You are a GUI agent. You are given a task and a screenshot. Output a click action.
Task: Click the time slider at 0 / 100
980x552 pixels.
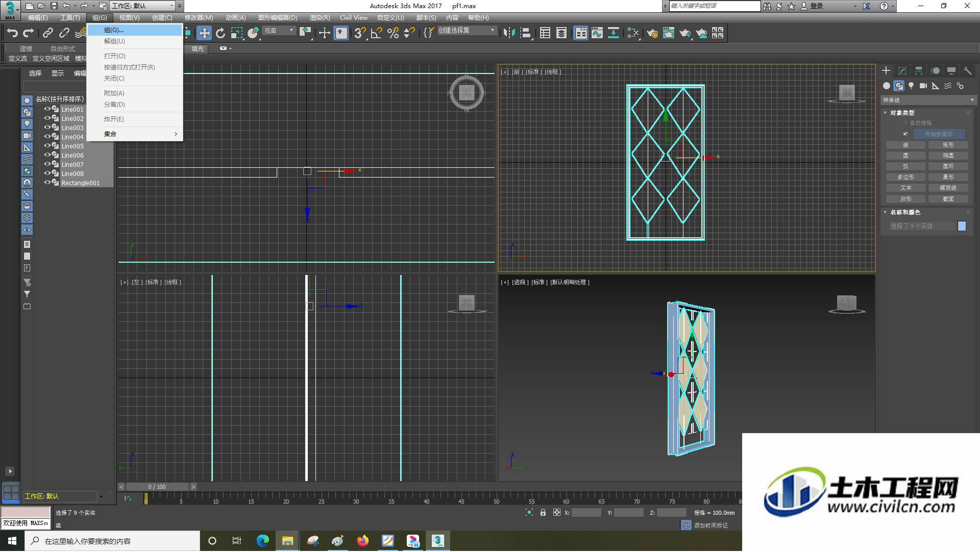pos(157,487)
